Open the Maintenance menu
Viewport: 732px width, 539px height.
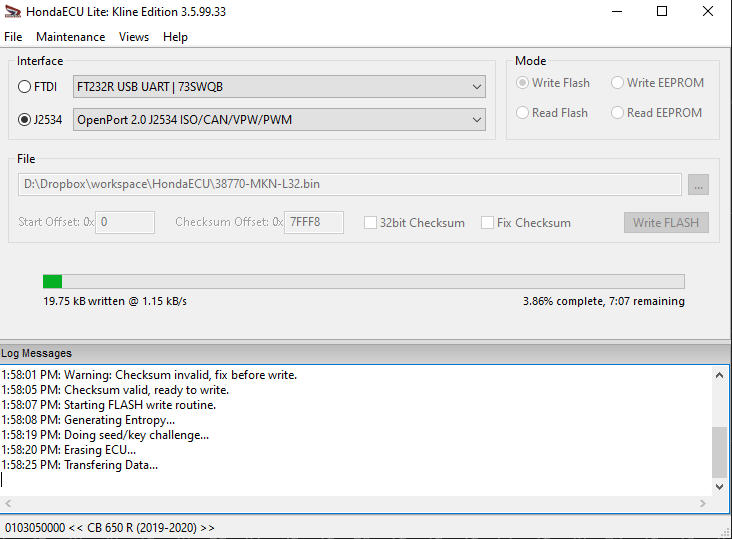click(x=70, y=37)
